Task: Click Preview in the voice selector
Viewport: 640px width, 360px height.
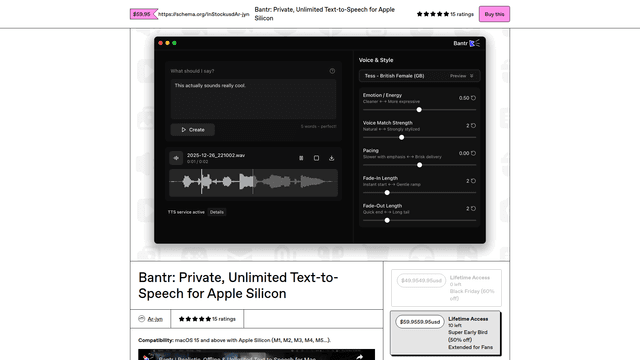Action: tap(458, 76)
